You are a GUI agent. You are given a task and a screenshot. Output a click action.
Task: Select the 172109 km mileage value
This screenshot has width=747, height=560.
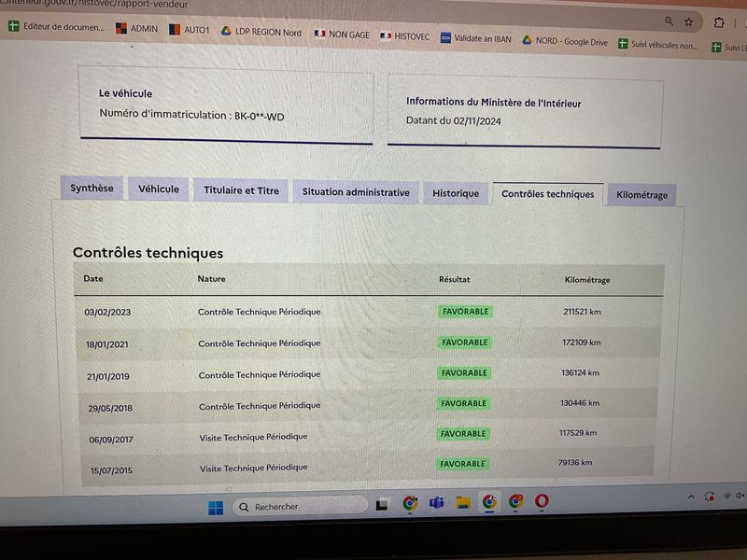(581, 343)
